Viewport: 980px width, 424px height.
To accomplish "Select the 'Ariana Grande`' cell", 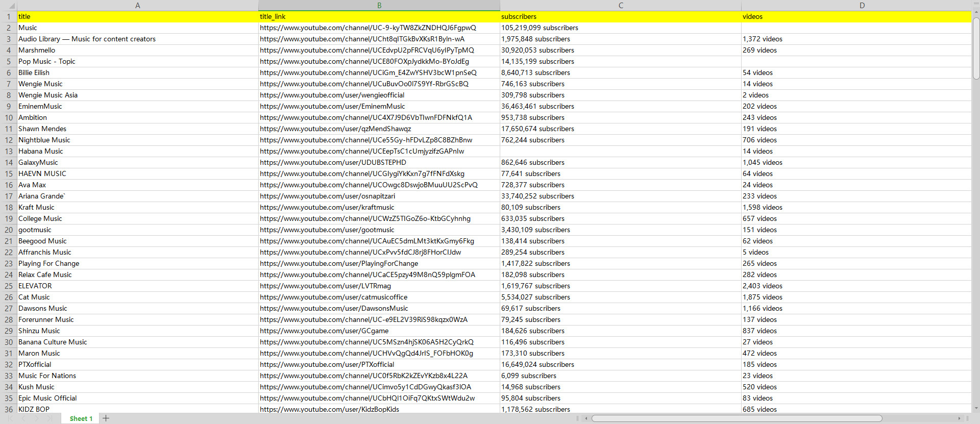I will 138,196.
